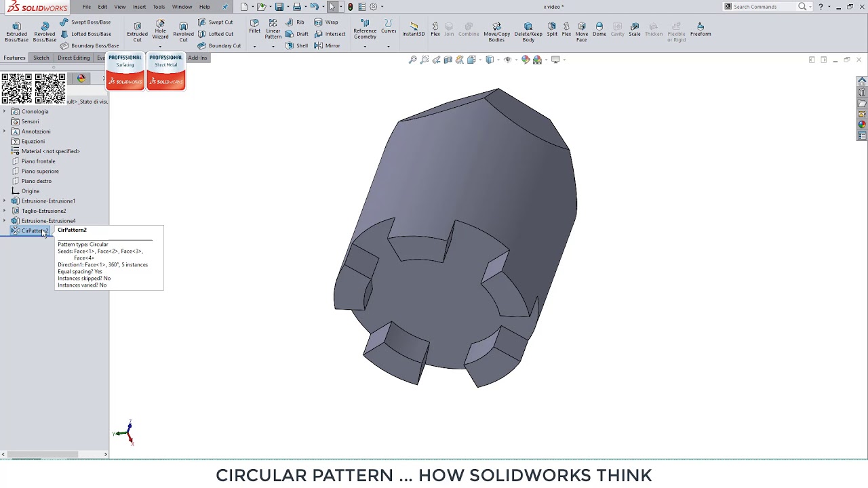This screenshot has height=488, width=868.
Task: Select Delete/Keep Body tool
Action: (x=528, y=31)
